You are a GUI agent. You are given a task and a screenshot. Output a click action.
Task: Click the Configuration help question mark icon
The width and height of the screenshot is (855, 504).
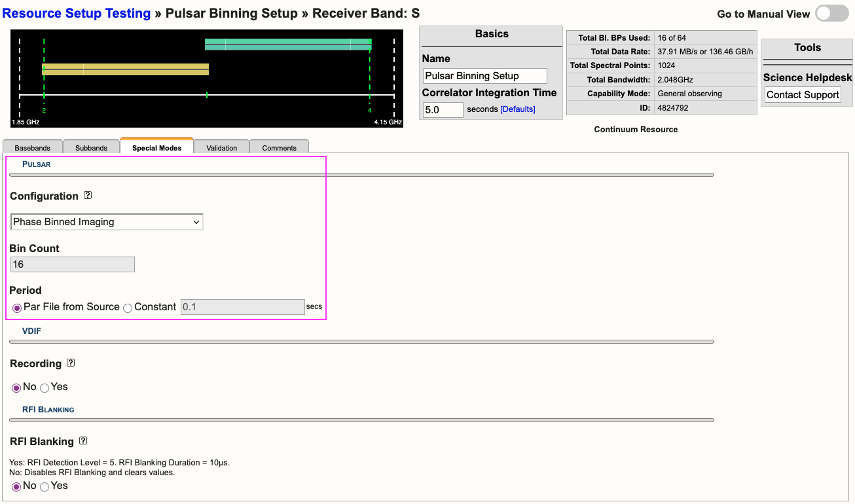point(88,195)
